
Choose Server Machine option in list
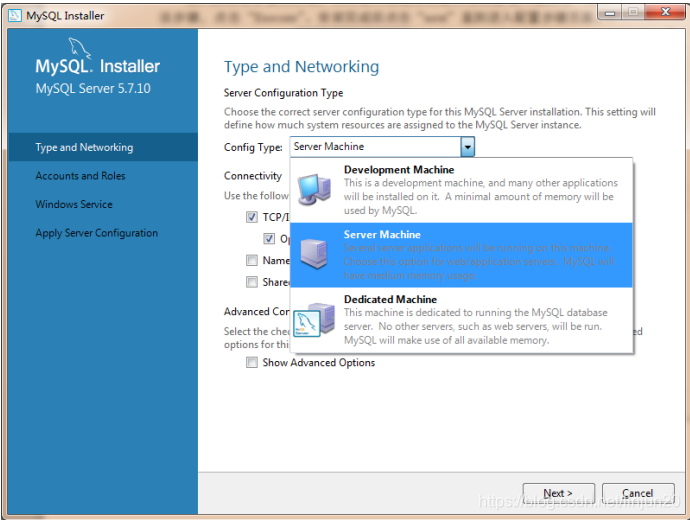(461, 255)
